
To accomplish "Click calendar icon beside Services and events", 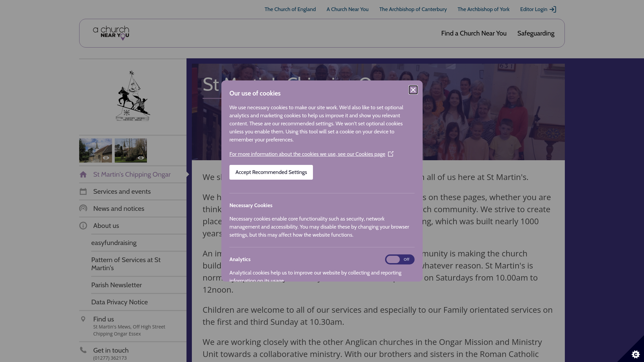I will (83, 191).
